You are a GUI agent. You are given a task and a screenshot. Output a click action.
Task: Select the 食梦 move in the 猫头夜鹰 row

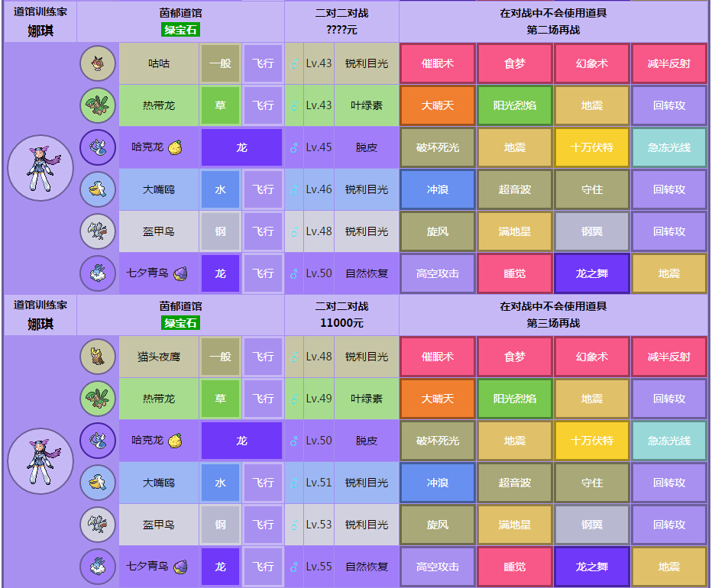515,357
